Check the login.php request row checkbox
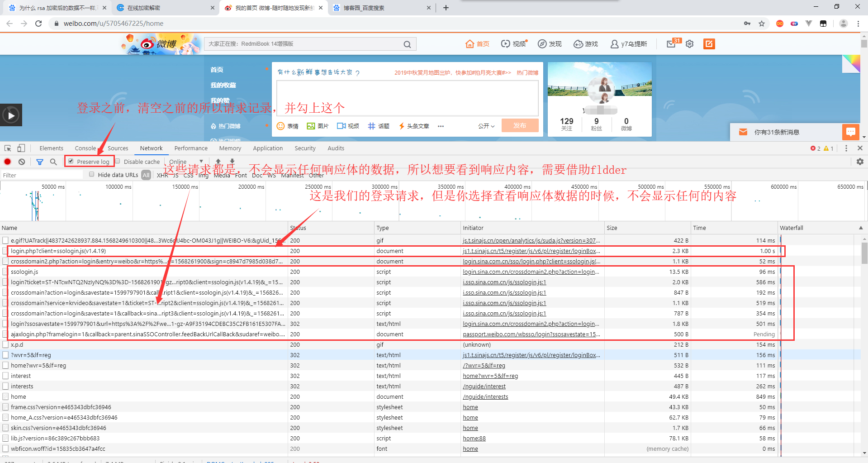 [5, 251]
